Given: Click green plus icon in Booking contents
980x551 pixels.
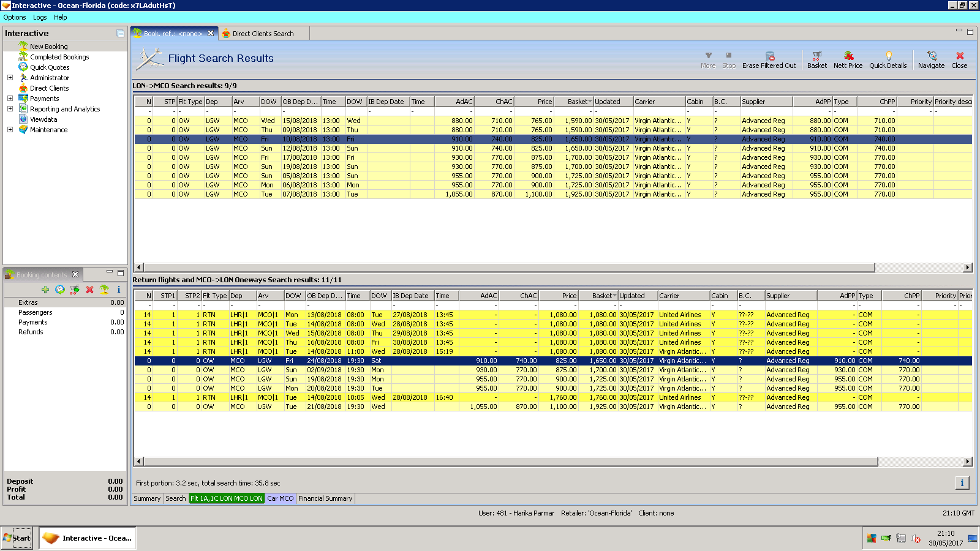Looking at the screenshot, I should pyautogui.click(x=45, y=290).
